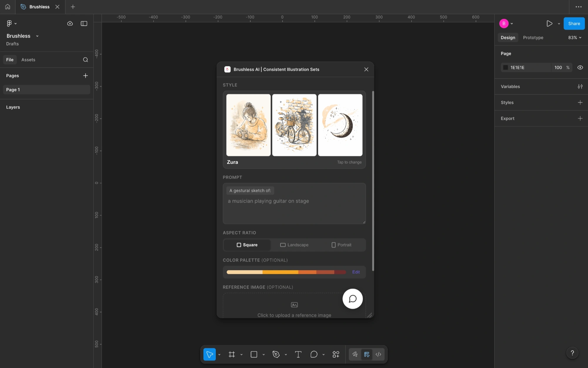Image resolution: width=588 pixels, height=368 pixels.
Task: Click the chat bubble floating button
Action: [353, 299]
